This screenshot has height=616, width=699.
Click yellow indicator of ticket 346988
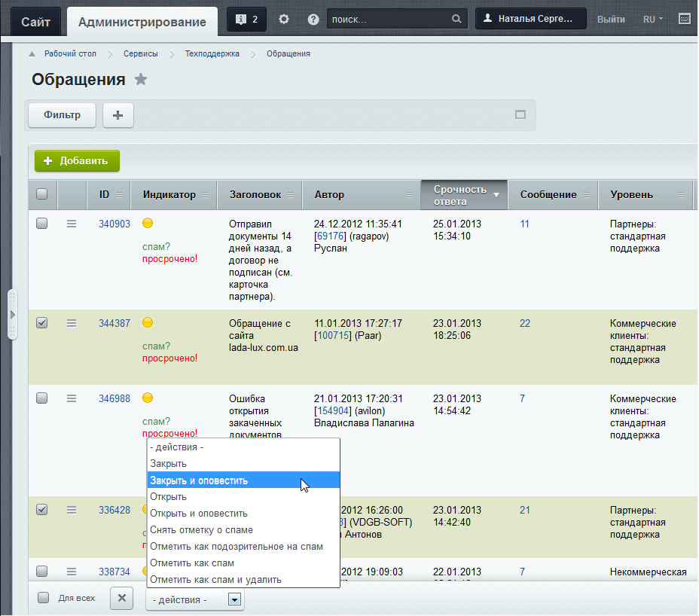[x=148, y=398]
